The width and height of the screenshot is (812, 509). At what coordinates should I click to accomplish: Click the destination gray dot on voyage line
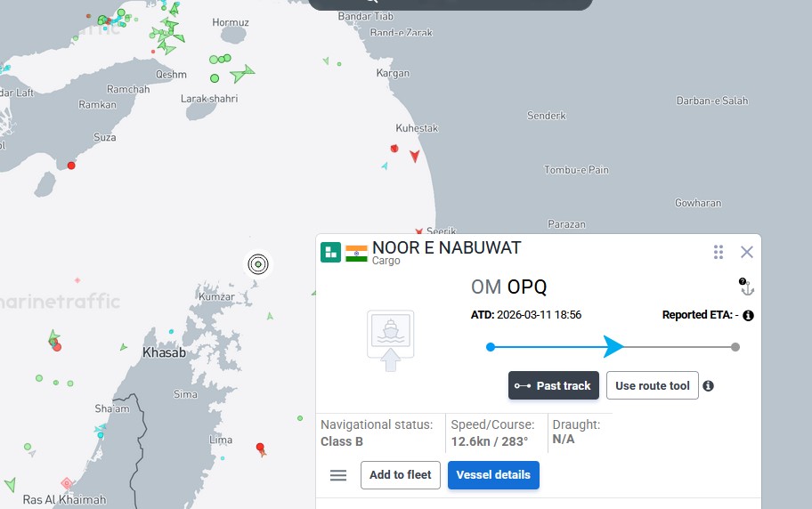pos(735,347)
